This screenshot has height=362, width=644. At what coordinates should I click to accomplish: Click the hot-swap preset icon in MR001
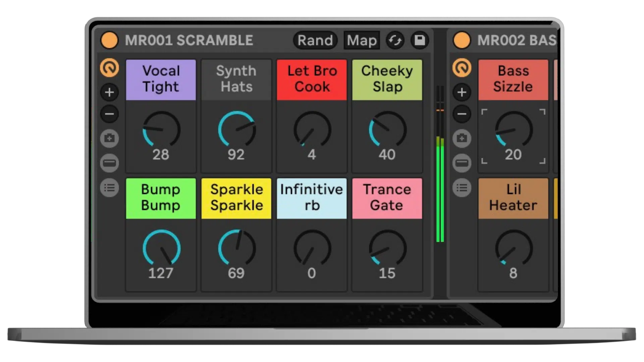[395, 40]
